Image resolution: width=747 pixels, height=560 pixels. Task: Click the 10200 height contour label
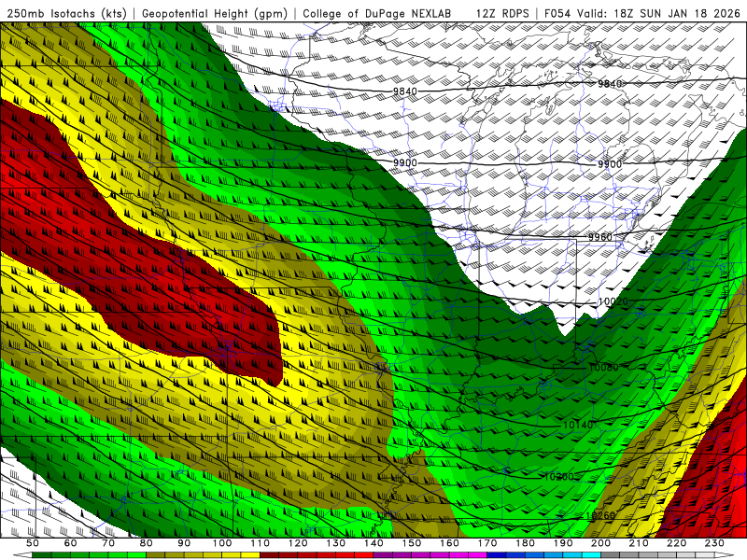point(558,476)
